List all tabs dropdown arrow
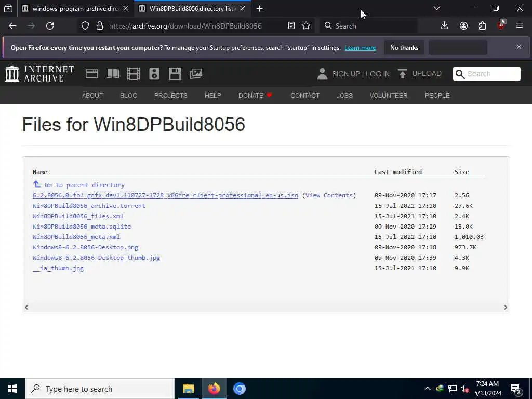Screen dimensions: 532x399 [437, 8]
